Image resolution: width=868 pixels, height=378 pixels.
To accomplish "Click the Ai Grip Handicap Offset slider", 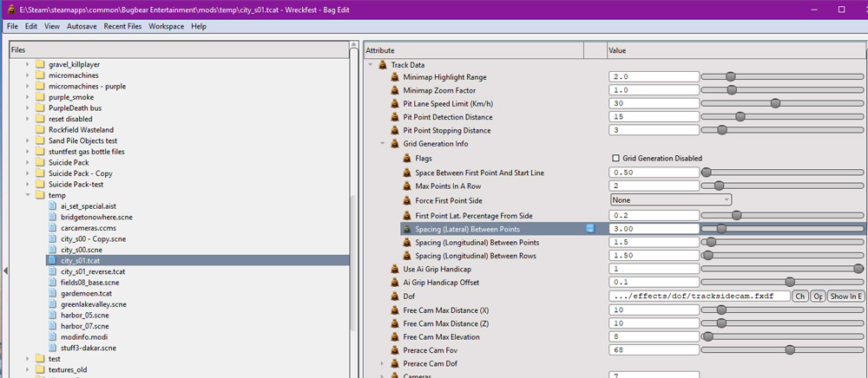I will pos(782,283).
